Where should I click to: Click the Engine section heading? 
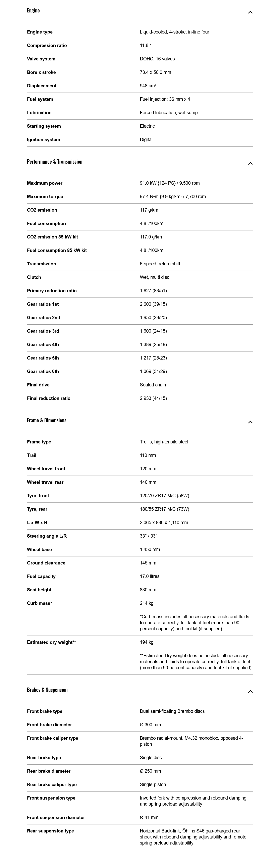click(33, 10)
